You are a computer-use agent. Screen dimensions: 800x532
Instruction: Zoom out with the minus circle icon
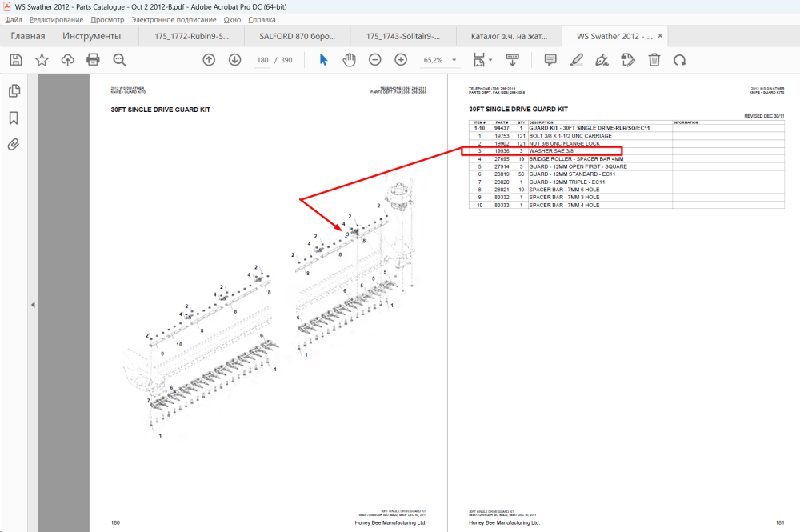(x=375, y=60)
